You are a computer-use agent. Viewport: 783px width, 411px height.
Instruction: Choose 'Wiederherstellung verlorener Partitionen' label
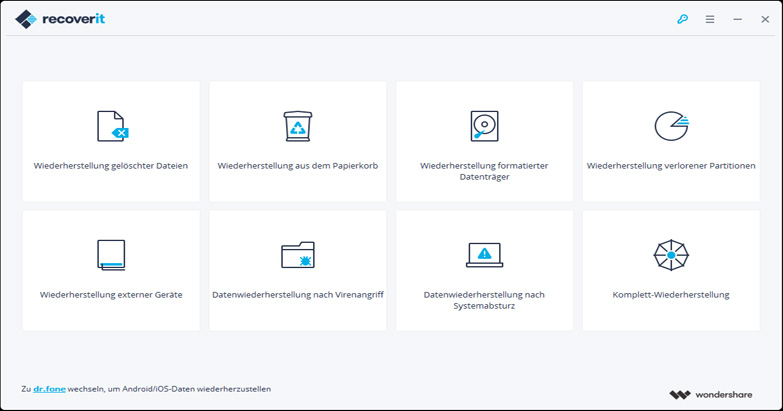click(671, 166)
